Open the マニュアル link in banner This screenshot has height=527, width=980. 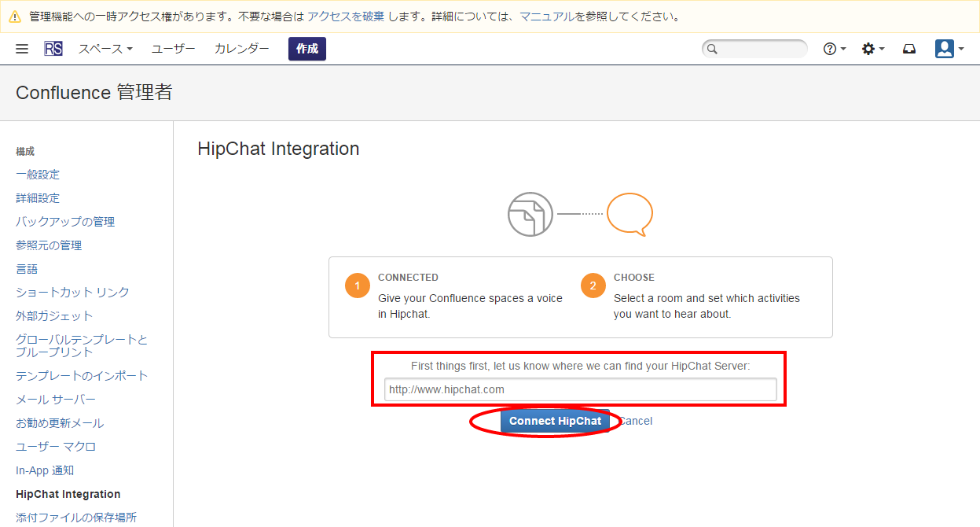(x=547, y=17)
